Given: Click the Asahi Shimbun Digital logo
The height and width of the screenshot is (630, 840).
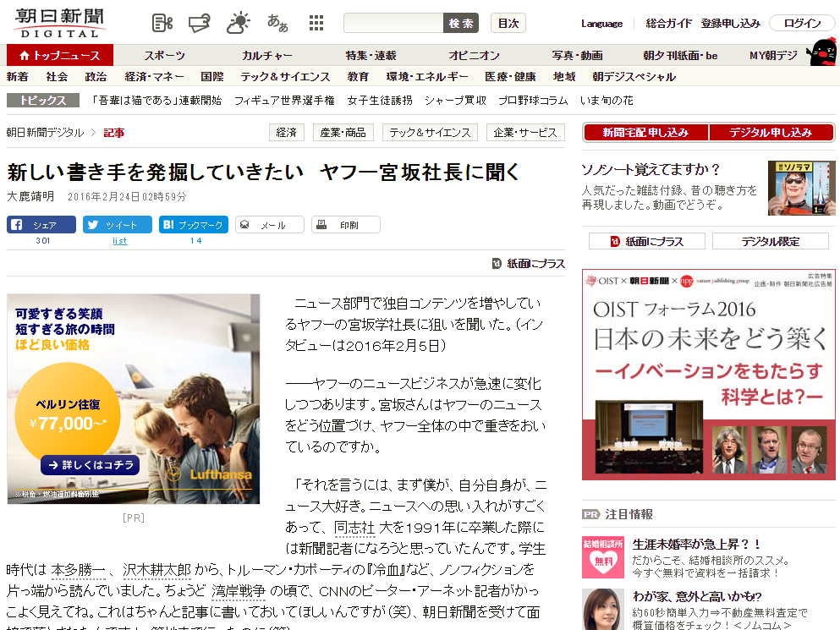Looking at the screenshot, I should point(58,22).
